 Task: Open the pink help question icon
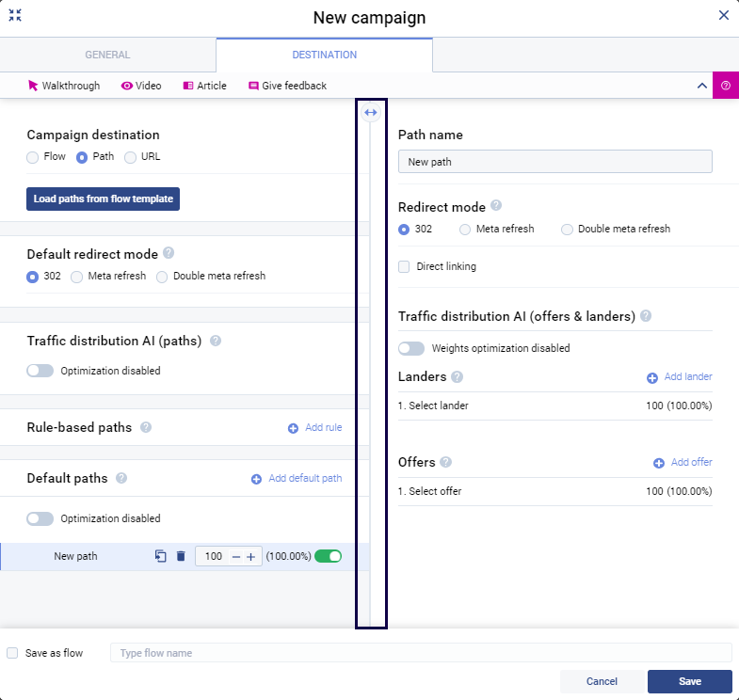coord(726,86)
